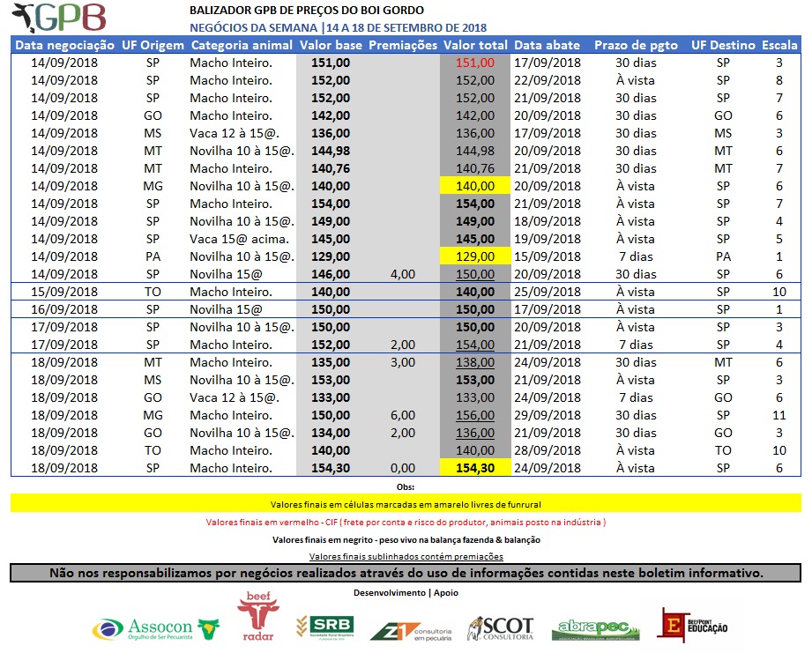Click the 'Data abate' column header
The image size is (812, 653).
point(547,45)
